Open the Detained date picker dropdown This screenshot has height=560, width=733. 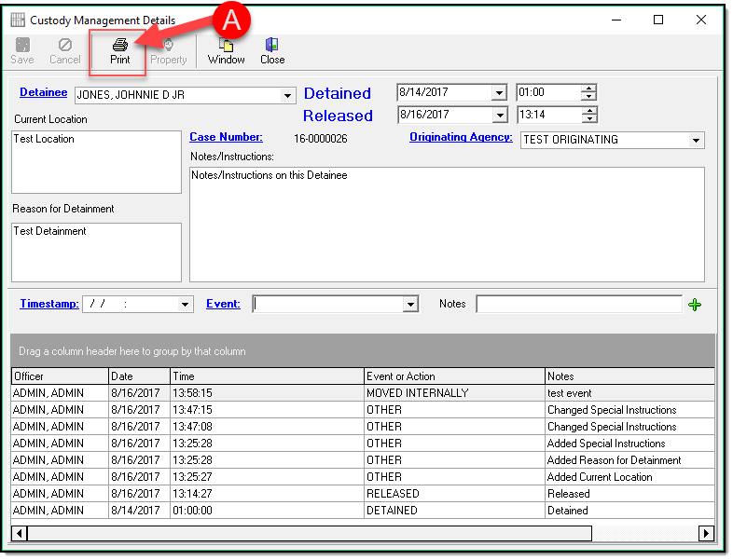pyautogui.click(x=499, y=93)
